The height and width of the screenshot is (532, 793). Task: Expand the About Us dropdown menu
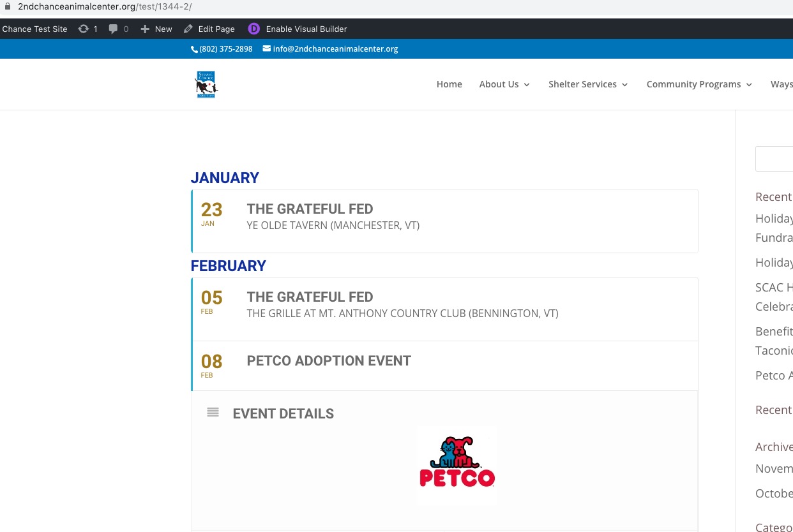pyautogui.click(x=504, y=84)
